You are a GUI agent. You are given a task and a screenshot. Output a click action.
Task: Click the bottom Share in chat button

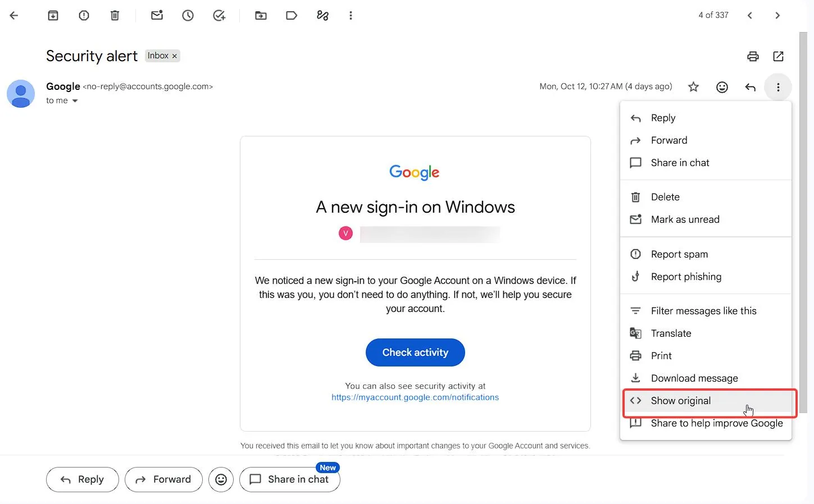click(x=290, y=479)
